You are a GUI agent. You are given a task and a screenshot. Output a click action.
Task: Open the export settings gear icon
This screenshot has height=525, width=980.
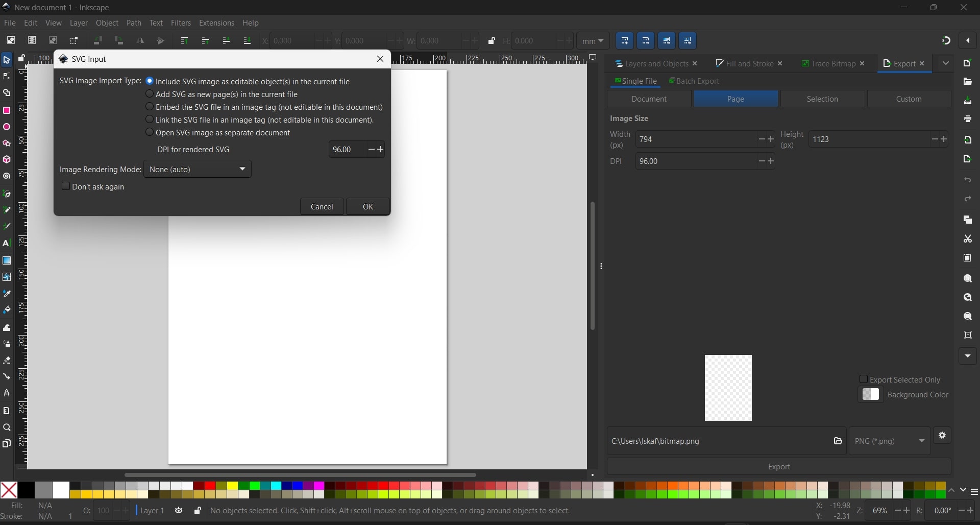(x=942, y=436)
